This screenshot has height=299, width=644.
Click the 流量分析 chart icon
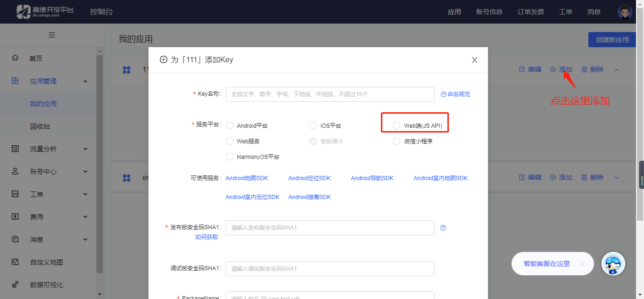point(15,149)
